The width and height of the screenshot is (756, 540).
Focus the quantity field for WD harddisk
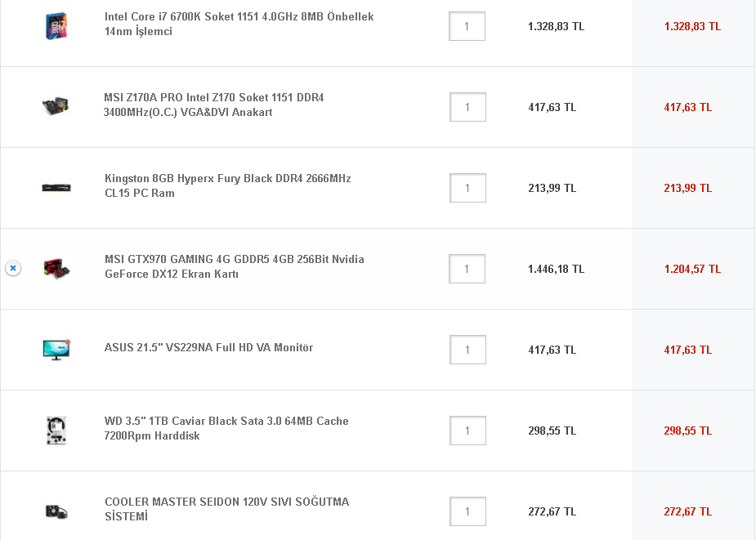click(x=467, y=431)
